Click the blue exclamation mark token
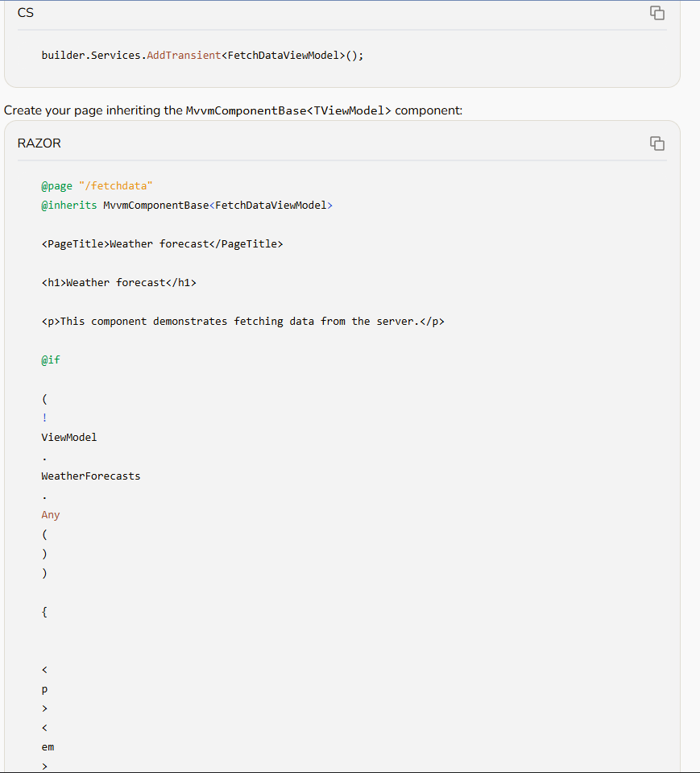 tap(44, 418)
